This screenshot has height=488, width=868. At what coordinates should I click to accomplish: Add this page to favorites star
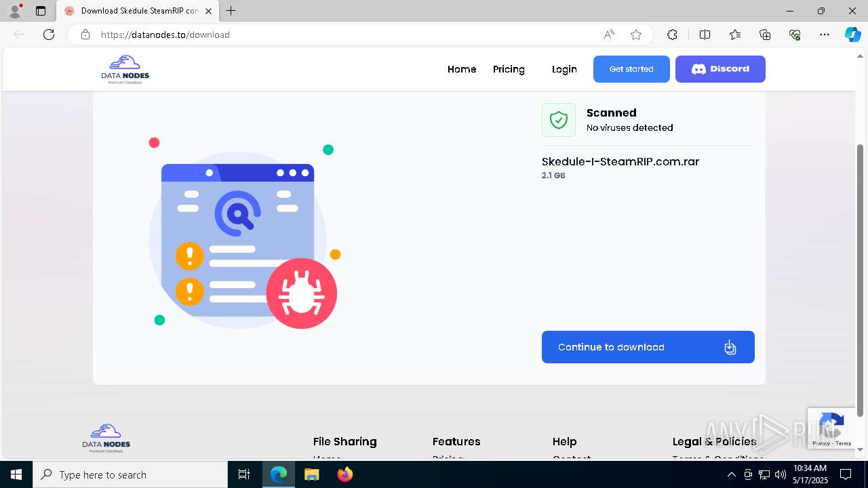[636, 35]
